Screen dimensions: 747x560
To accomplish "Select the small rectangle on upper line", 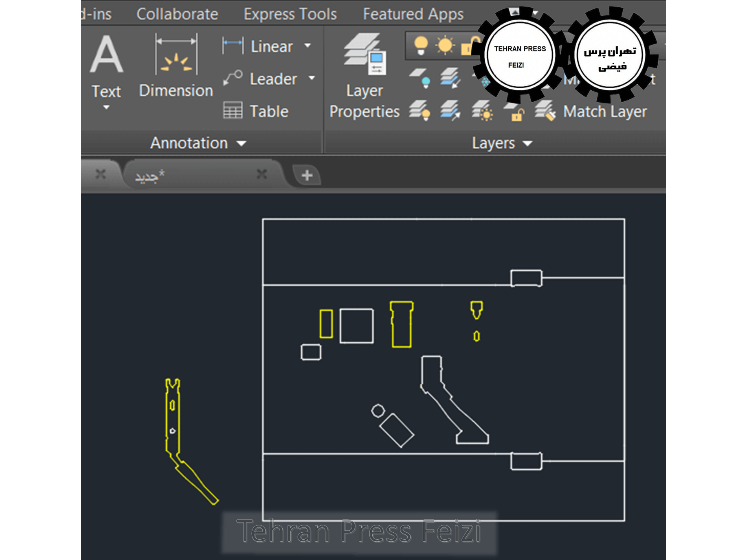I will click(x=526, y=278).
